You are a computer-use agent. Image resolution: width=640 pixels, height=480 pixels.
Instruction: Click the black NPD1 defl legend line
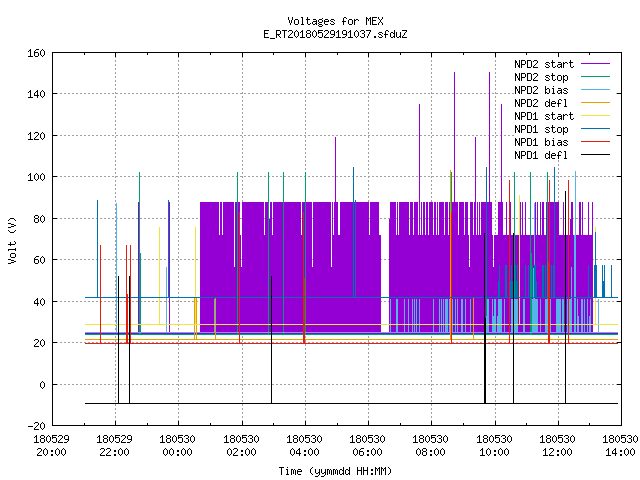595,155
